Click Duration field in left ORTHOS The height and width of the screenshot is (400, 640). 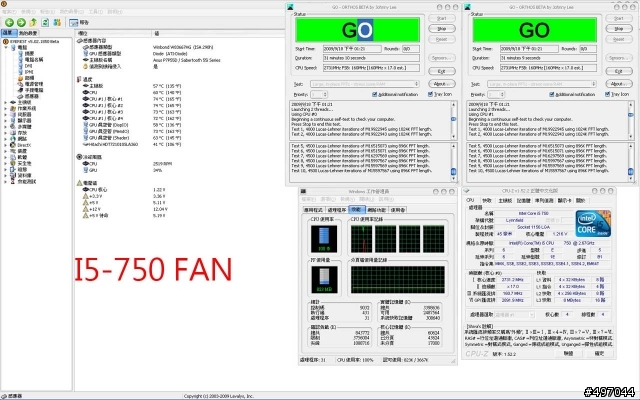tap(371, 58)
